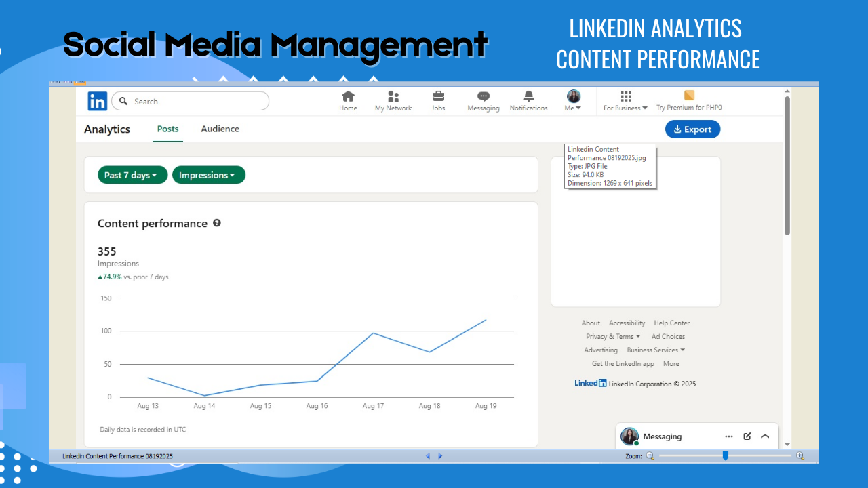
Task: Switch to the Posts tab
Action: (x=167, y=129)
